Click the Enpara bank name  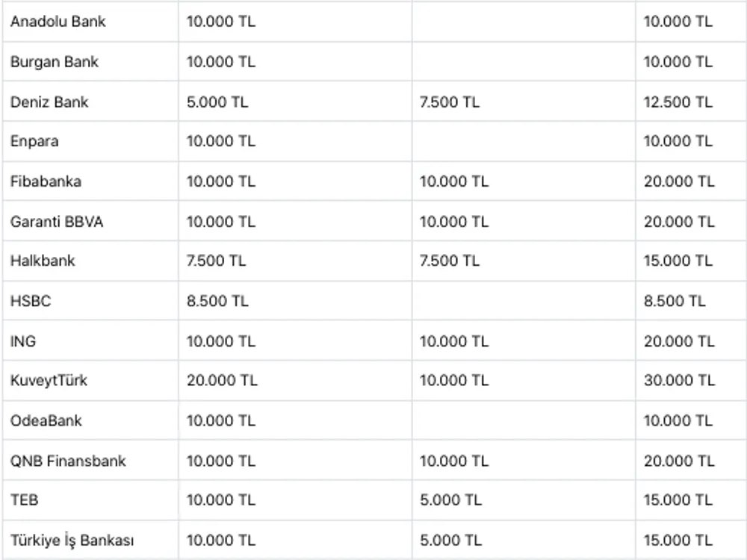(34, 141)
